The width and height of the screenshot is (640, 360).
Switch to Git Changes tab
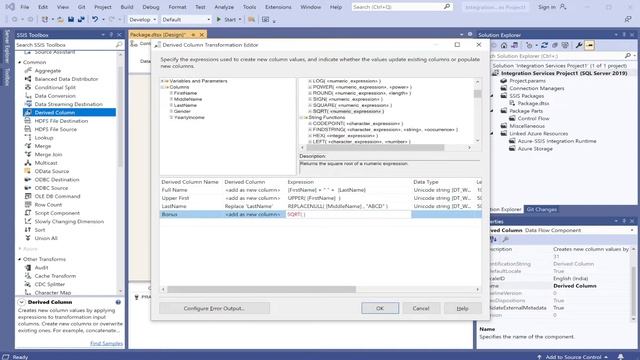coord(541,209)
